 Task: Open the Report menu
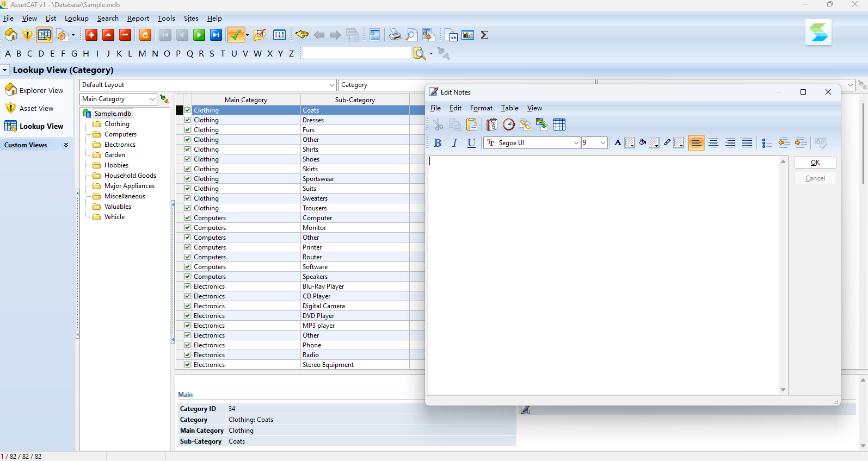(138, 18)
